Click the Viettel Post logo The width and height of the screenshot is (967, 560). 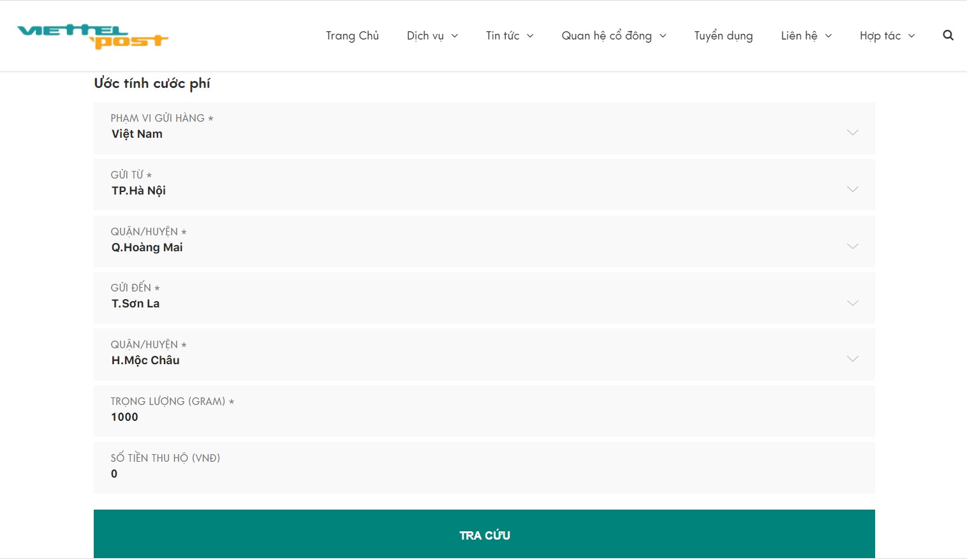pyautogui.click(x=92, y=36)
